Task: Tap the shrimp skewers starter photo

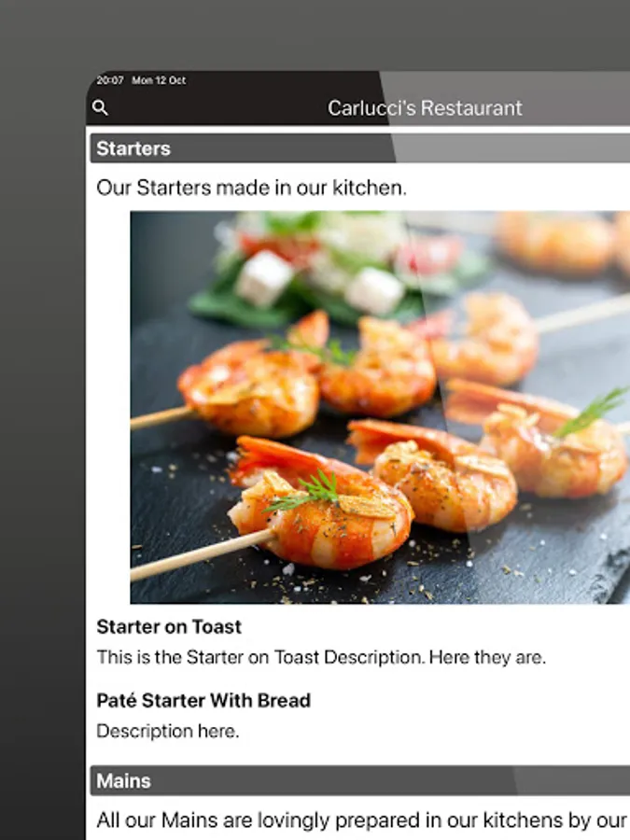Action: pos(380,407)
